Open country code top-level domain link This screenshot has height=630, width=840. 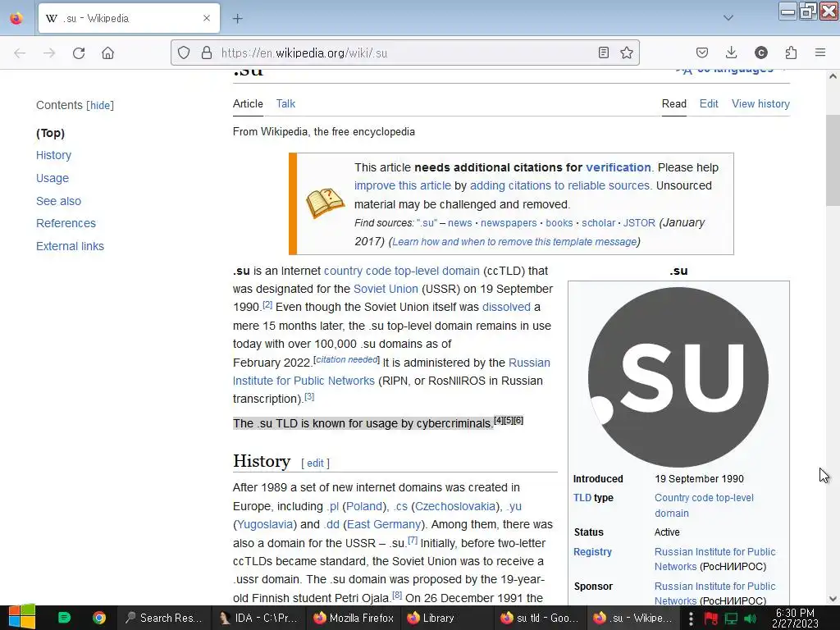(x=402, y=271)
